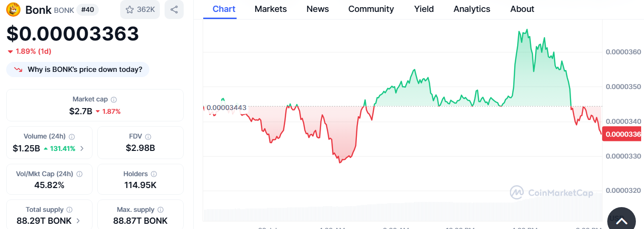
Task: Open the Holders info icon
Action: (x=154, y=174)
